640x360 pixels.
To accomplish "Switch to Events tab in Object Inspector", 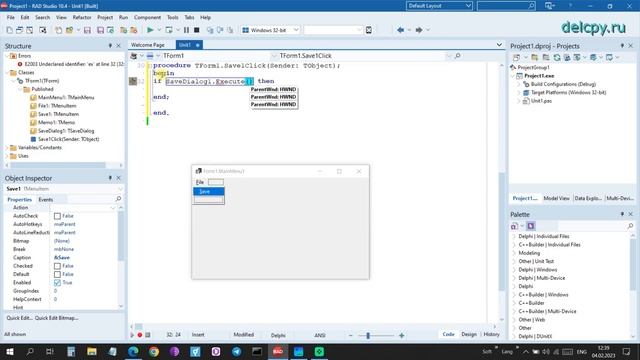I will tap(46, 200).
